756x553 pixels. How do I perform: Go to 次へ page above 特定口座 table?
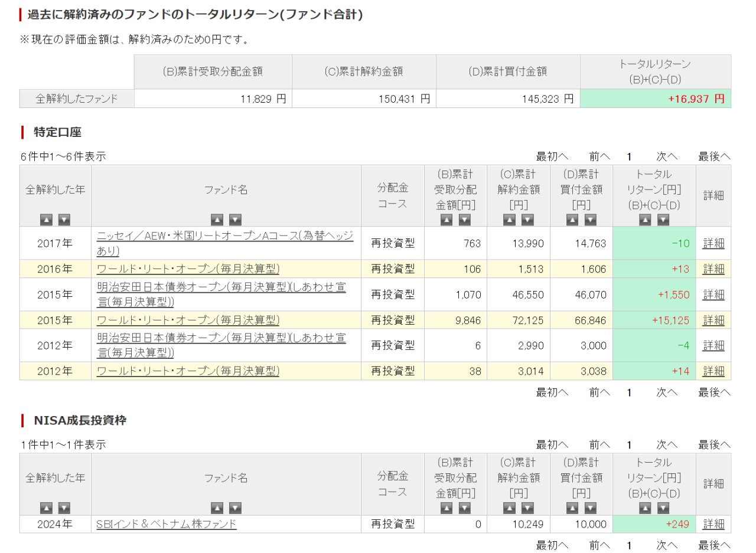tap(667, 156)
